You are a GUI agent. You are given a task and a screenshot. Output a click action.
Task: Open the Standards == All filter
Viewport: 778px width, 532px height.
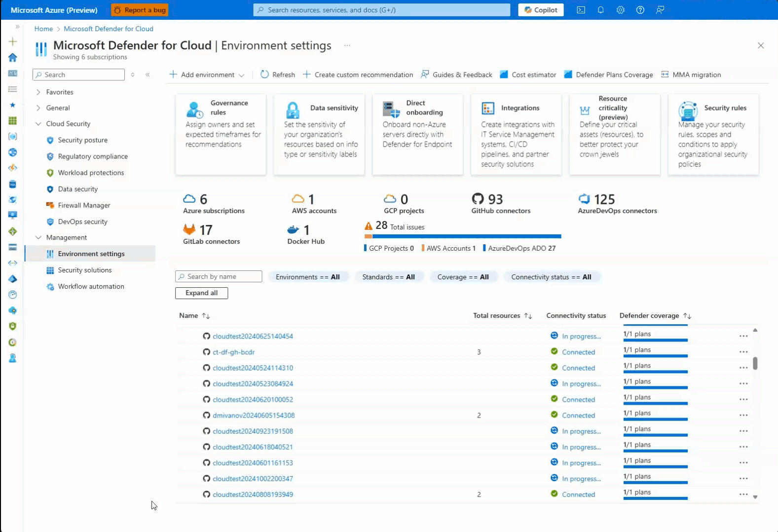389,277
